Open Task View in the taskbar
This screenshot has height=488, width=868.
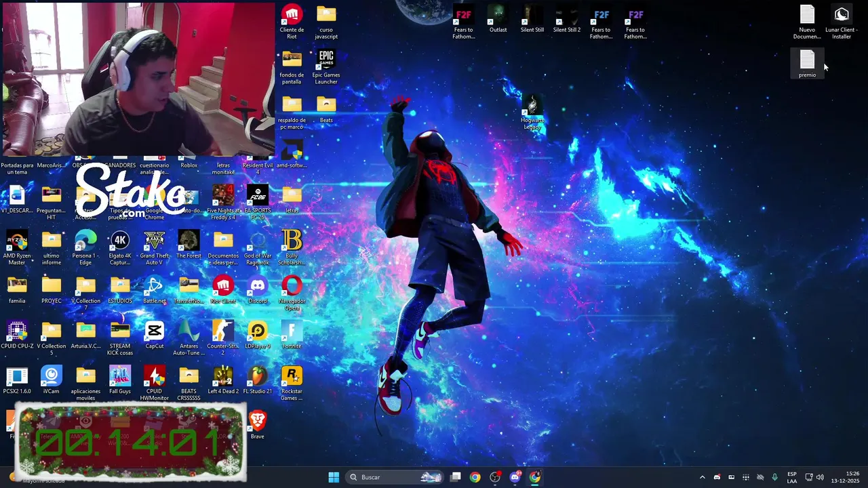coord(456,477)
